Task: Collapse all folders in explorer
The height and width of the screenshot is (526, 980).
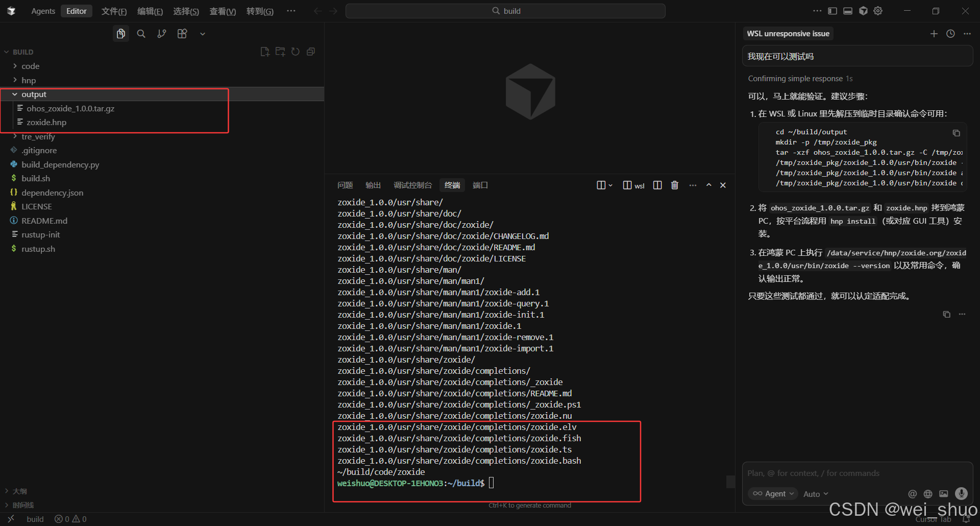Action: click(x=311, y=52)
